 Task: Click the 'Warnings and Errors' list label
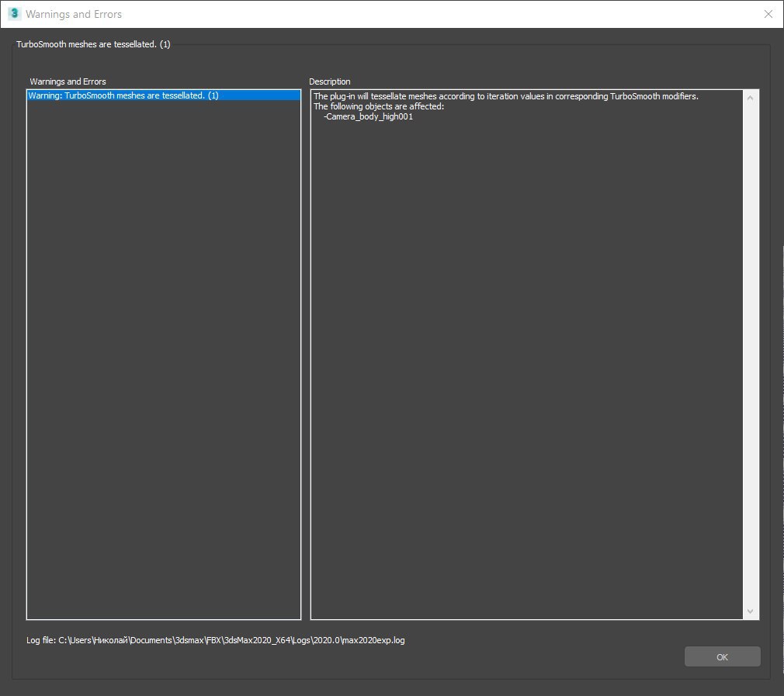click(x=68, y=81)
